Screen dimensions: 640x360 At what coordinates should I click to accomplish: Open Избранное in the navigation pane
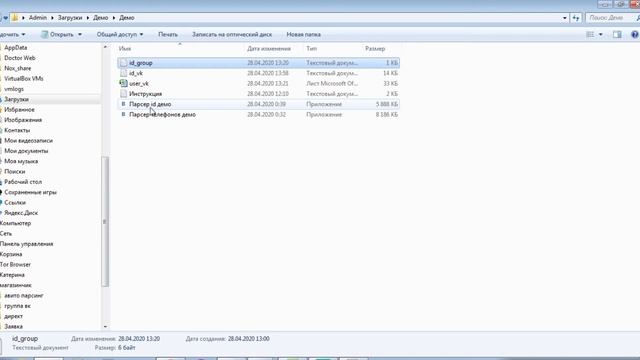[x=19, y=110]
